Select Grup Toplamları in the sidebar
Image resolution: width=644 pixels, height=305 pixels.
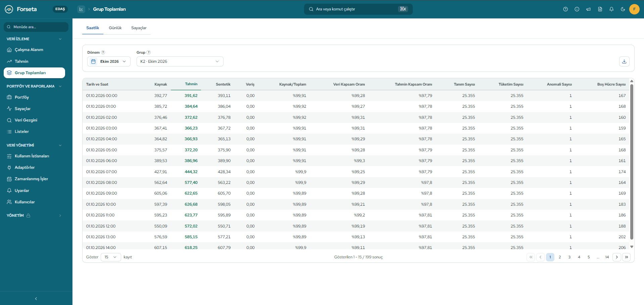point(34,73)
